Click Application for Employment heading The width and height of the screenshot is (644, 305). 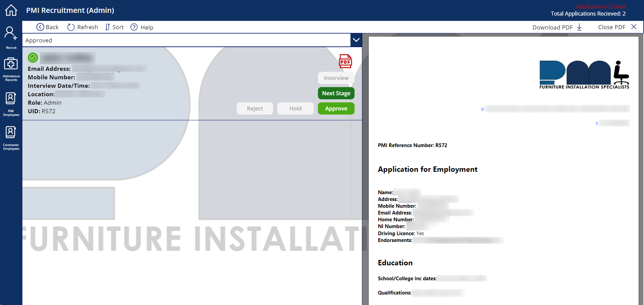click(428, 169)
